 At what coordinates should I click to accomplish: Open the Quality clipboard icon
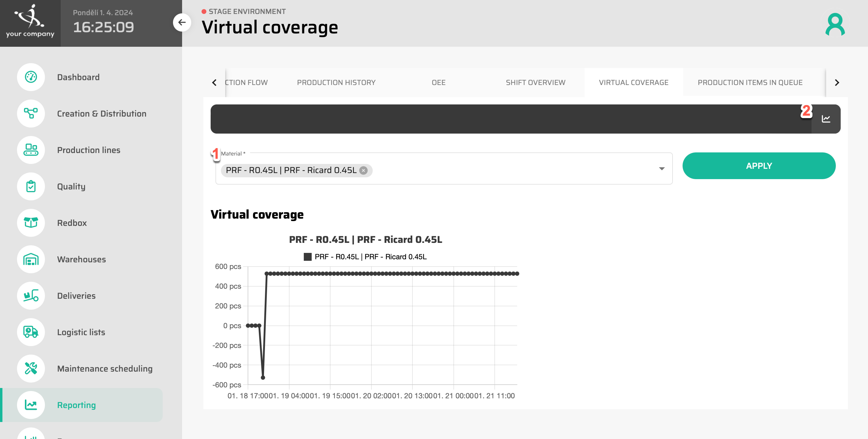coord(31,186)
